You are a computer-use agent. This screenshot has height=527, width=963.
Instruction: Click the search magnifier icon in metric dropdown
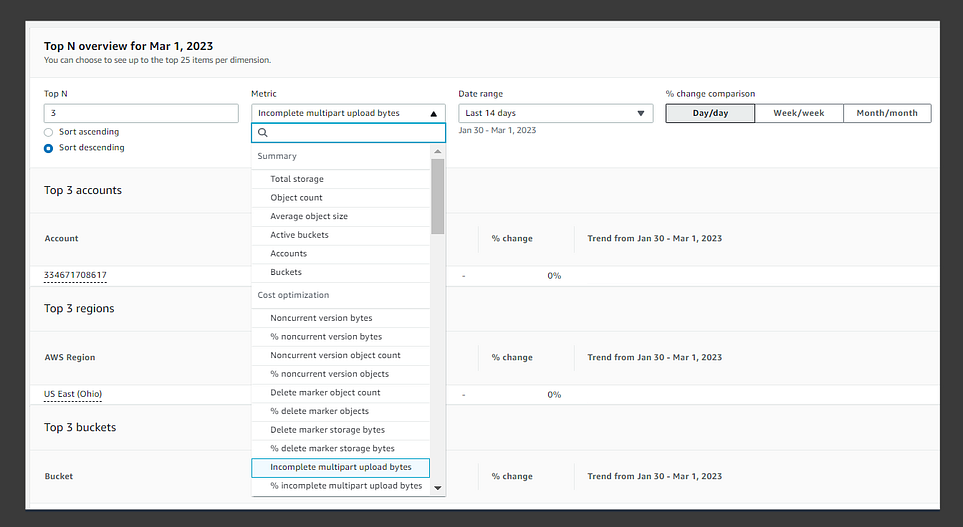(263, 133)
